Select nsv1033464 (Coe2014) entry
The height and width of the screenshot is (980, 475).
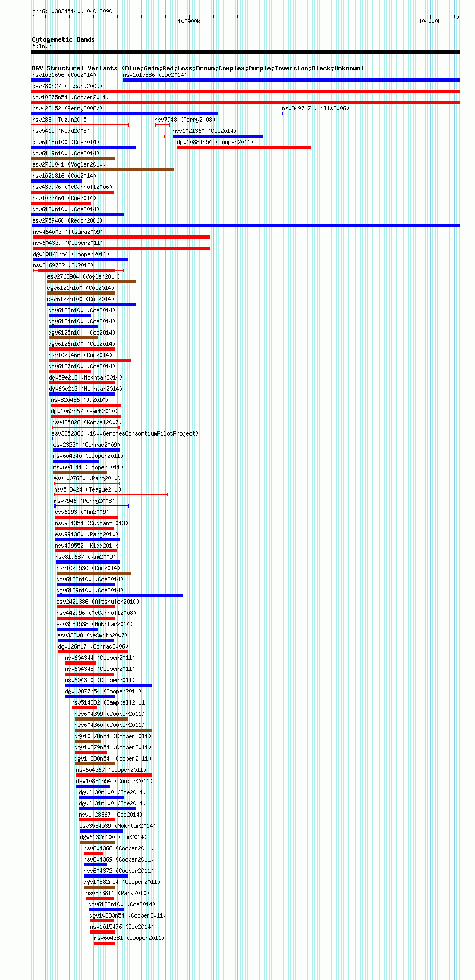tap(64, 199)
